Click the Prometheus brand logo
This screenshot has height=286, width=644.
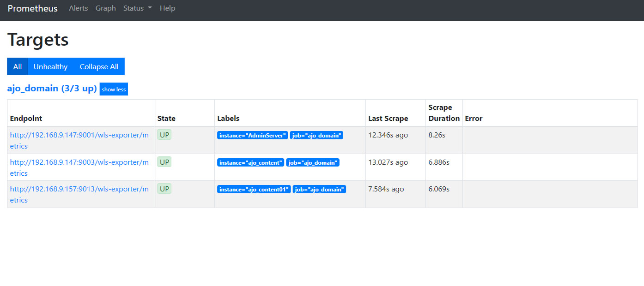(32, 8)
